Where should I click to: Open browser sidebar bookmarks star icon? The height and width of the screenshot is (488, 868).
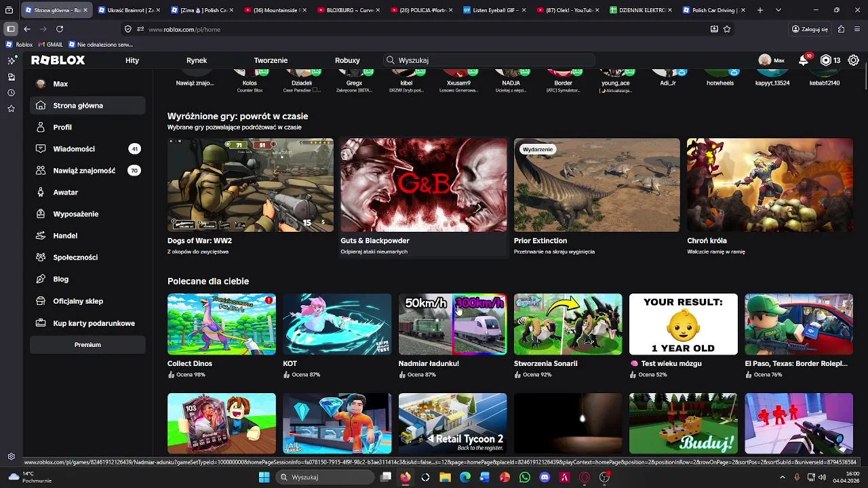11,109
